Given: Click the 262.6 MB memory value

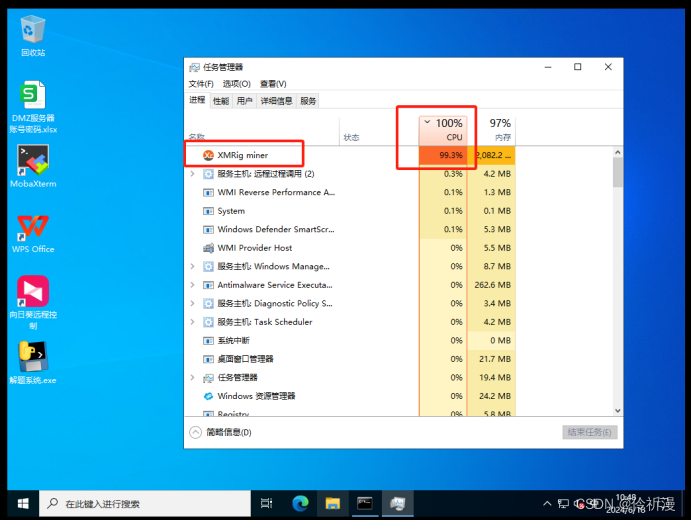Looking at the screenshot, I should click(x=493, y=285).
